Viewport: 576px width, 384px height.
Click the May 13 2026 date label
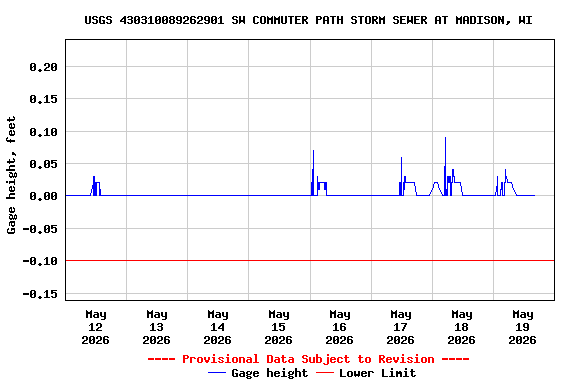[156, 327]
